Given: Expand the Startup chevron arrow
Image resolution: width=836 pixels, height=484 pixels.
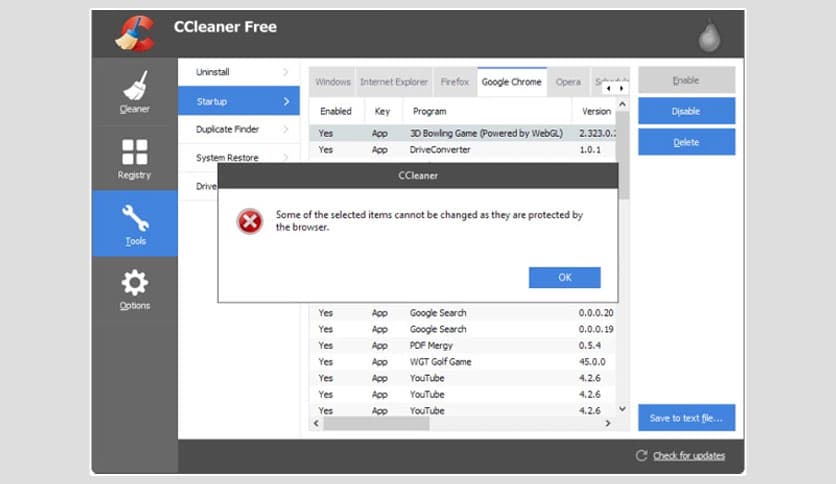Looking at the screenshot, I should pos(286,101).
